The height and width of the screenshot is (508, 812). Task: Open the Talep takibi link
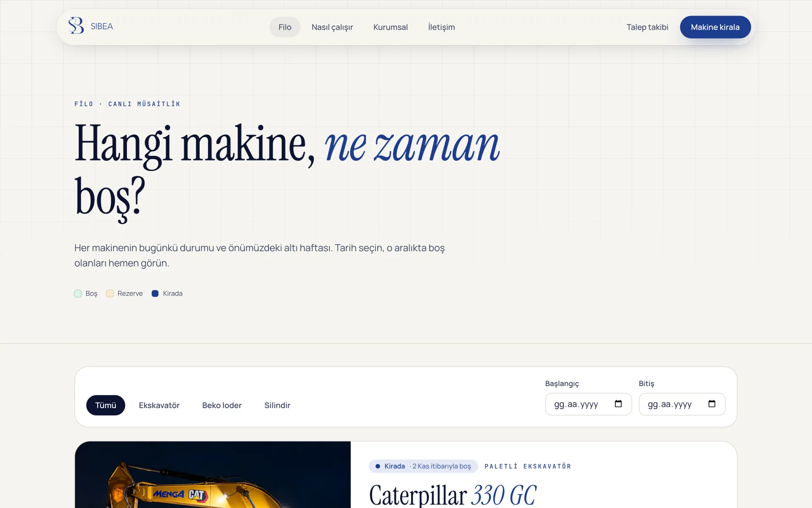(647, 27)
